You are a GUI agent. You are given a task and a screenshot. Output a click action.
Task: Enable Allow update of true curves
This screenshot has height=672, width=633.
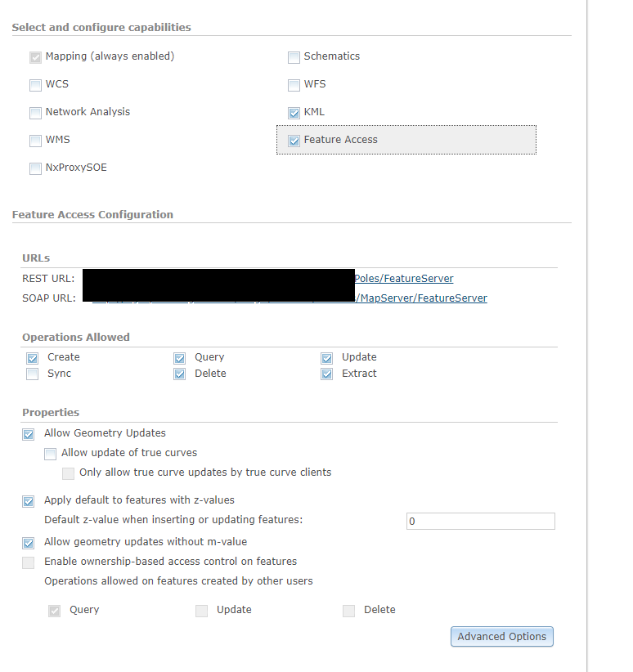tap(50, 455)
